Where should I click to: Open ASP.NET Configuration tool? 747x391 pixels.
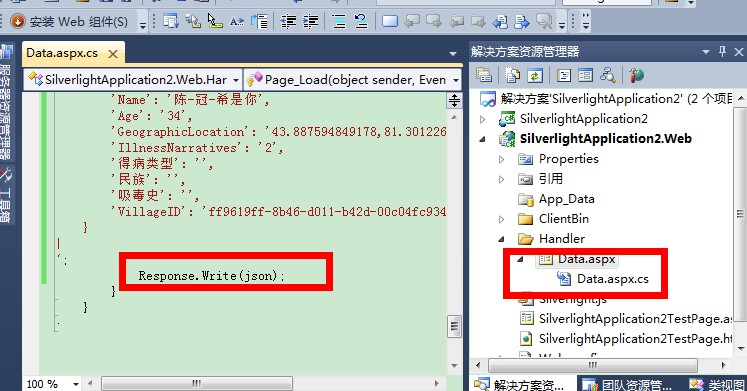tap(636, 75)
